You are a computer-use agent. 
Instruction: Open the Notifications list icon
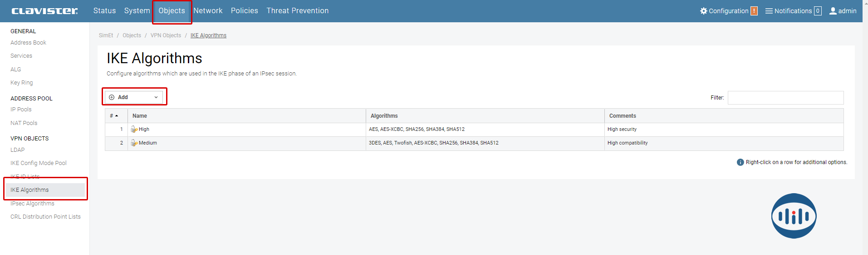[x=769, y=11]
